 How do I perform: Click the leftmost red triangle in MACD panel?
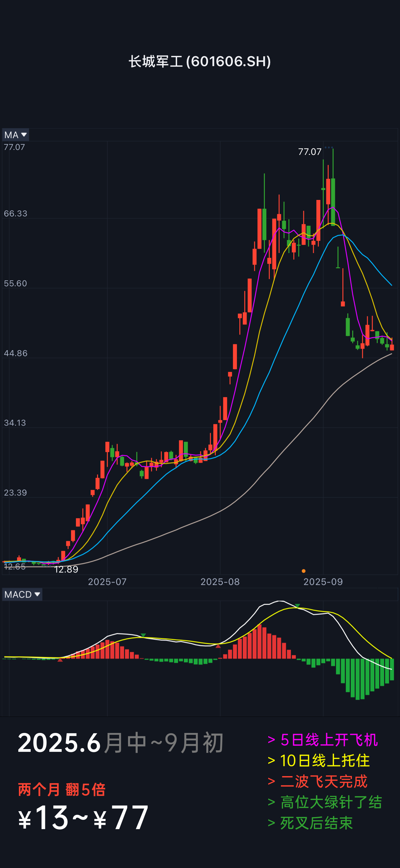60,660
